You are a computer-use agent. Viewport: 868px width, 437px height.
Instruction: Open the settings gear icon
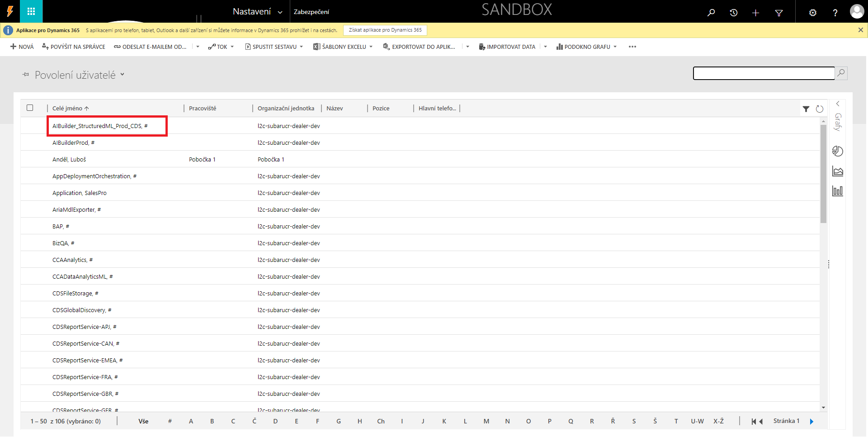coord(812,13)
